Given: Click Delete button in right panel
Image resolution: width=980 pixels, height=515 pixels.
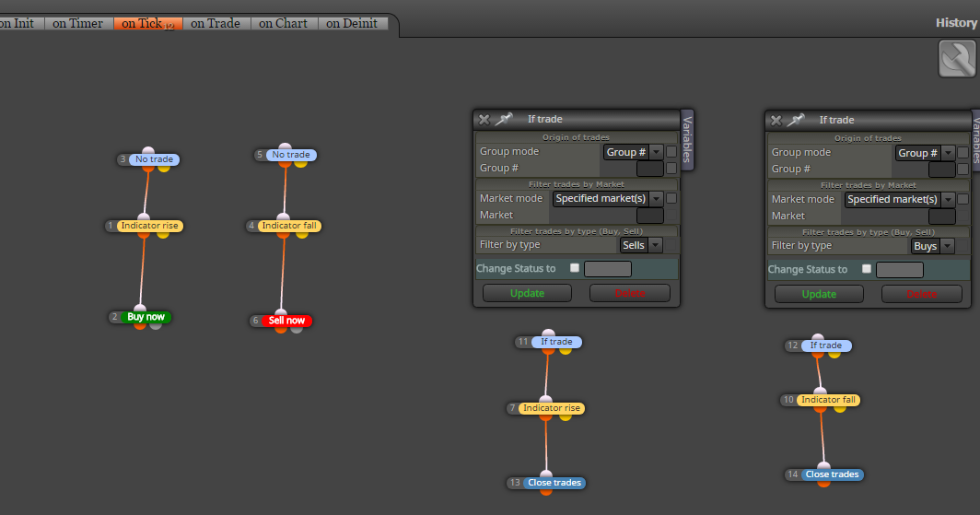Looking at the screenshot, I should point(921,294).
